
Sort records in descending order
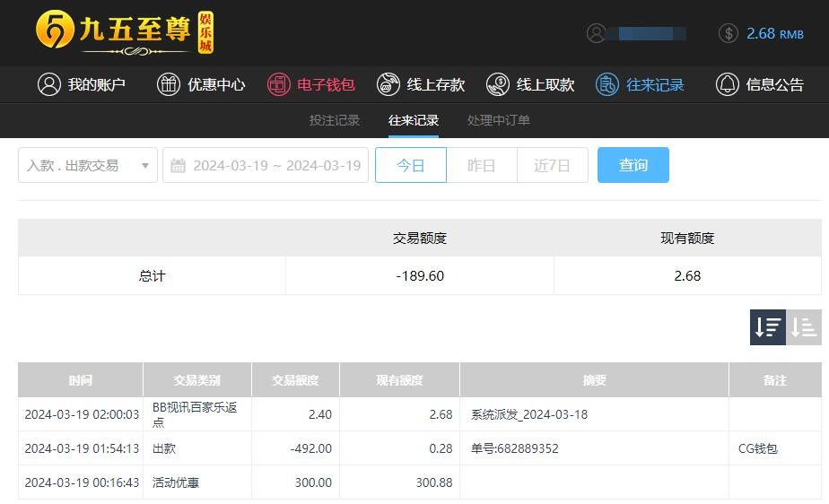pyautogui.click(x=768, y=327)
